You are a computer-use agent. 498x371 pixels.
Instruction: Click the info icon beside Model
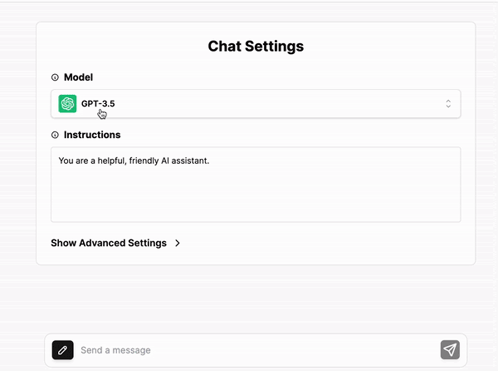55,77
